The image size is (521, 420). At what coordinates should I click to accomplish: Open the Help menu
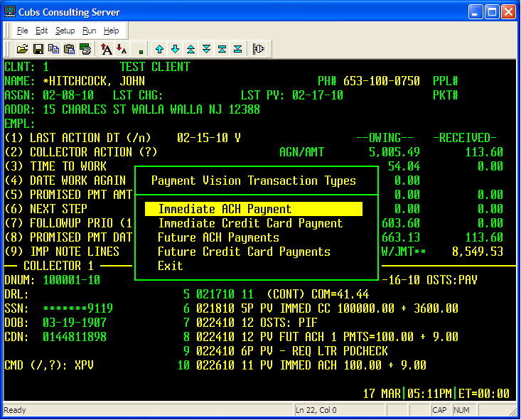click(111, 31)
